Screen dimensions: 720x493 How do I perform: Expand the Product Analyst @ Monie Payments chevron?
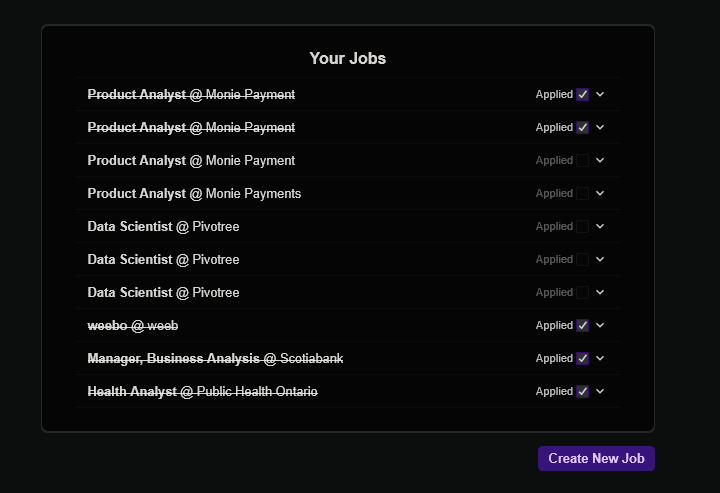[x=600, y=193]
